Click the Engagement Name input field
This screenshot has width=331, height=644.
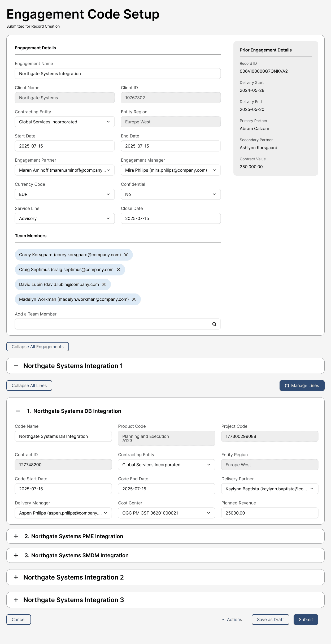click(117, 74)
